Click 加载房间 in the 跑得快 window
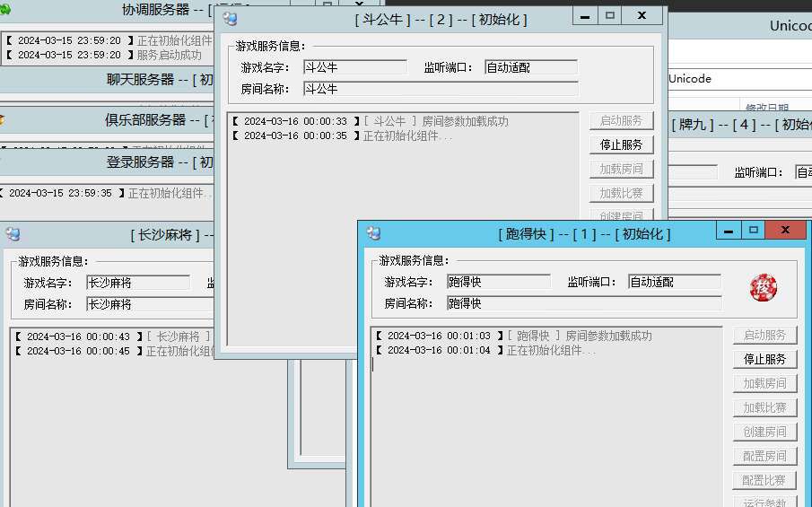Screen dimensions: 812x507 click(x=764, y=383)
